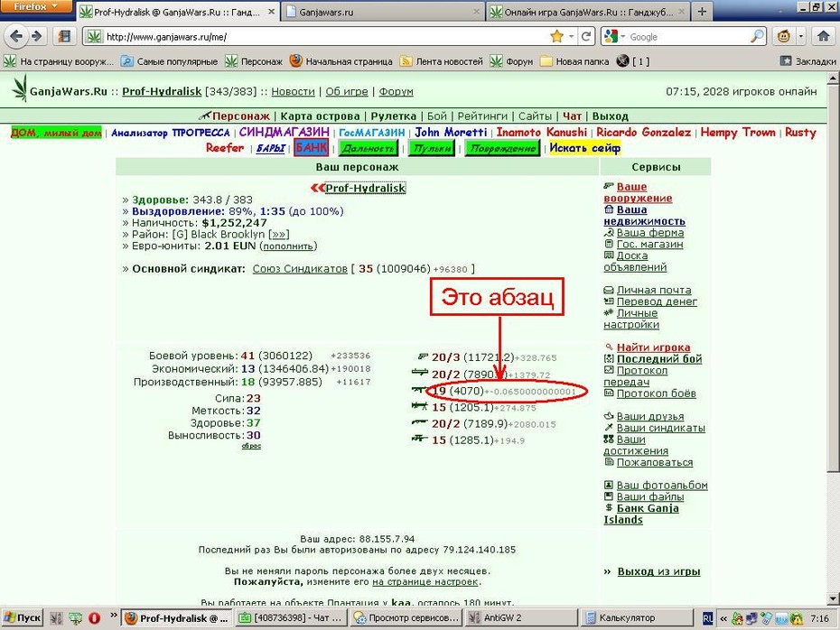Switch to the Ganjawars.ru tab
The width and height of the screenshot is (840, 630).
(x=382, y=12)
